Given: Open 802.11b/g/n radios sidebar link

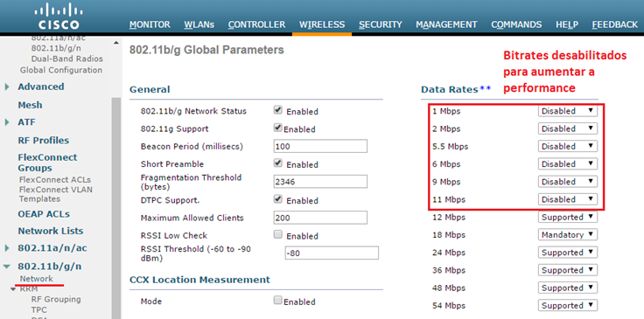Looking at the screenshot, I should point(56,48).
